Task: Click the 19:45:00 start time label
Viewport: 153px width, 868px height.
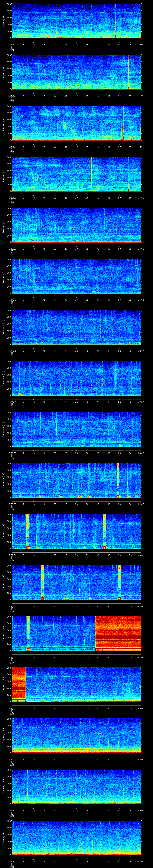Action: click(x=12, y=861)
